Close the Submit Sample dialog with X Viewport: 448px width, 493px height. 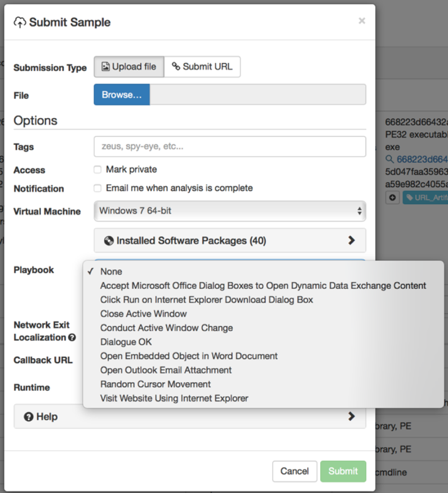[x=362, y=21]
